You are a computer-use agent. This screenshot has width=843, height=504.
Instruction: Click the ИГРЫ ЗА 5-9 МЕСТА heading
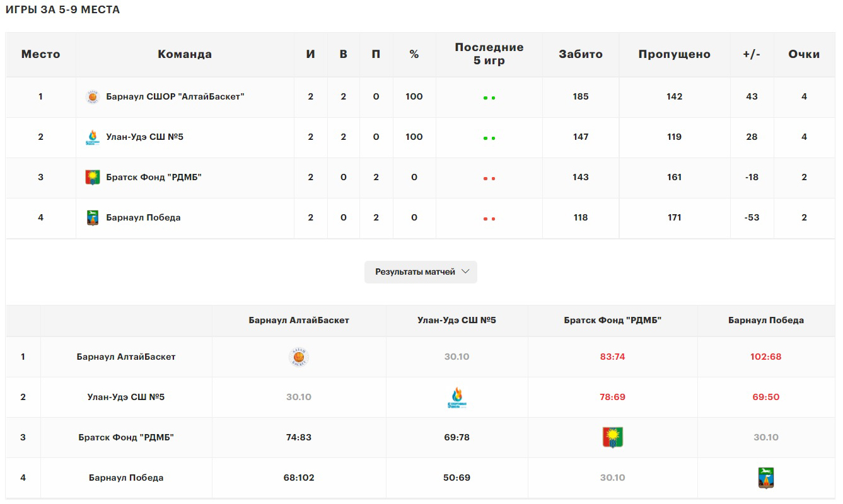click(x=62, y=10)
